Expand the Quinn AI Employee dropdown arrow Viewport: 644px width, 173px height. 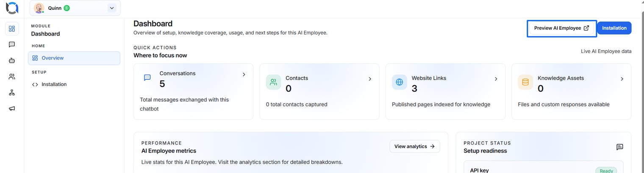112,8
